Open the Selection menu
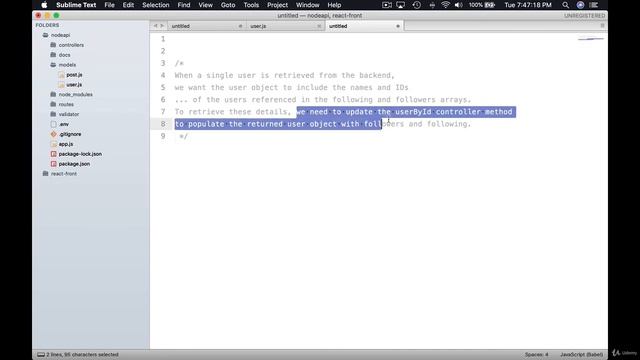 click(156, 5)
